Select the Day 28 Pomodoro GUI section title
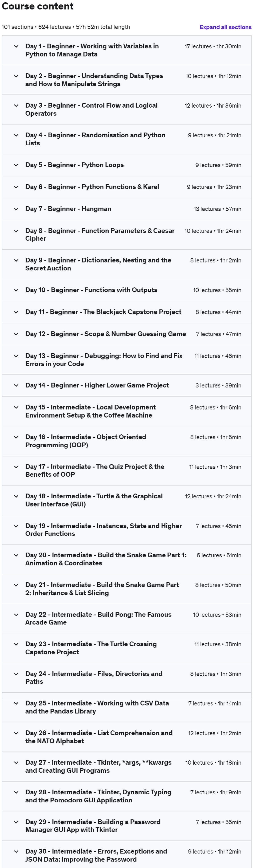Image resolution: width=253 pixels, height=868 pixels. pos(98,796)
